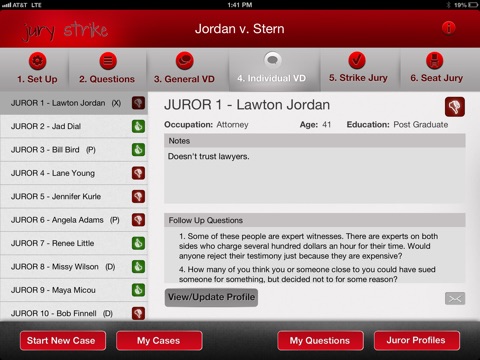This screenshot has height=360, width=480.
Task: Click the View/Update Profile button
Action: tap(211, 297)
